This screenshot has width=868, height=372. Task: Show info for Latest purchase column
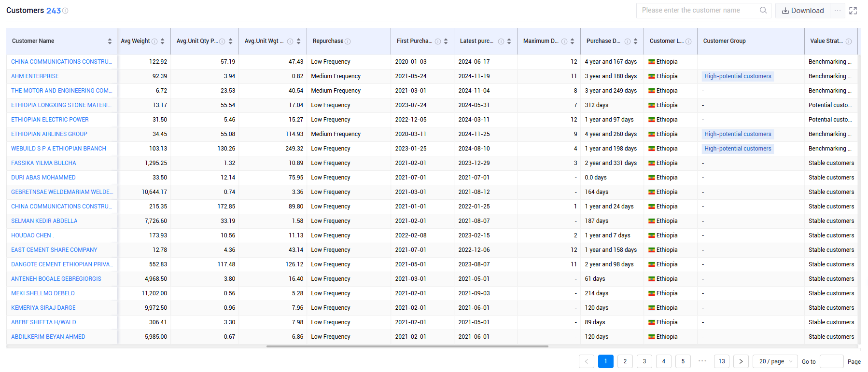[501, 41]
